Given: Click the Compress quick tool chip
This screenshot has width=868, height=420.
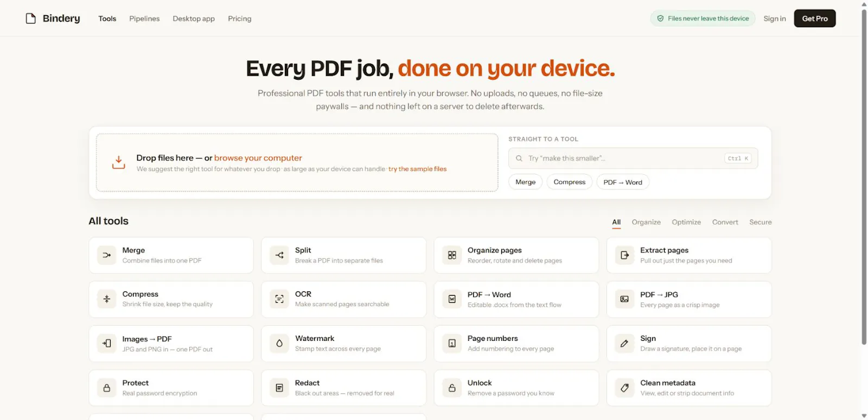Looking at the screenshot, I should click(x=570, y=182).
